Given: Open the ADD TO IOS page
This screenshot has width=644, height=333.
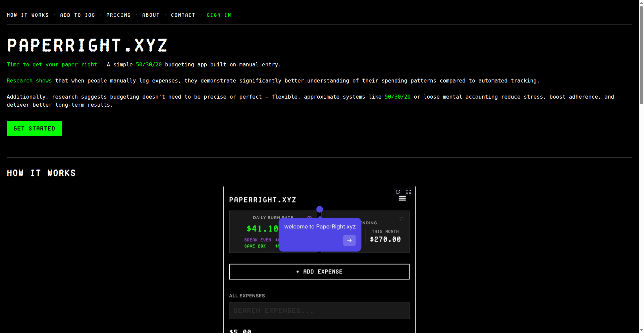Looking at the screenshot, I should (77, 15).
